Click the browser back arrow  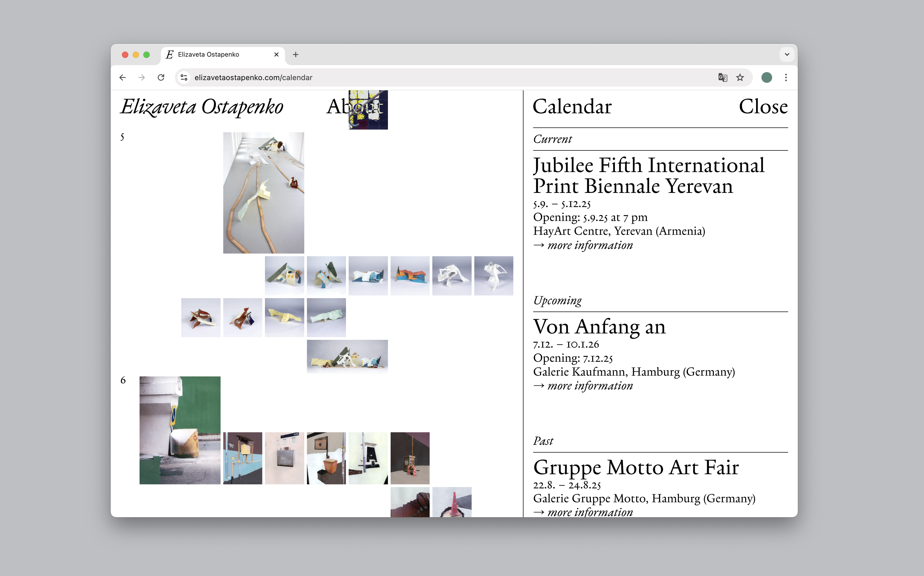coord(122,77)
